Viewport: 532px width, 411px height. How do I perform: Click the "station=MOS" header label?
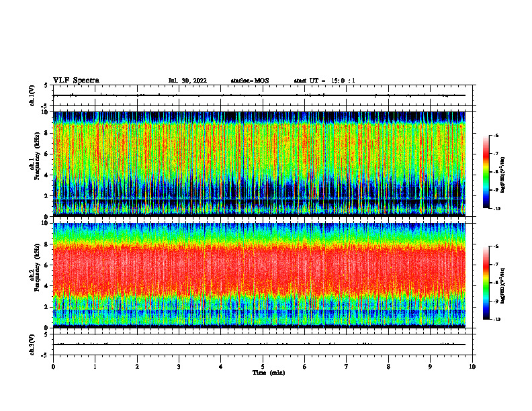coord(250,81)
